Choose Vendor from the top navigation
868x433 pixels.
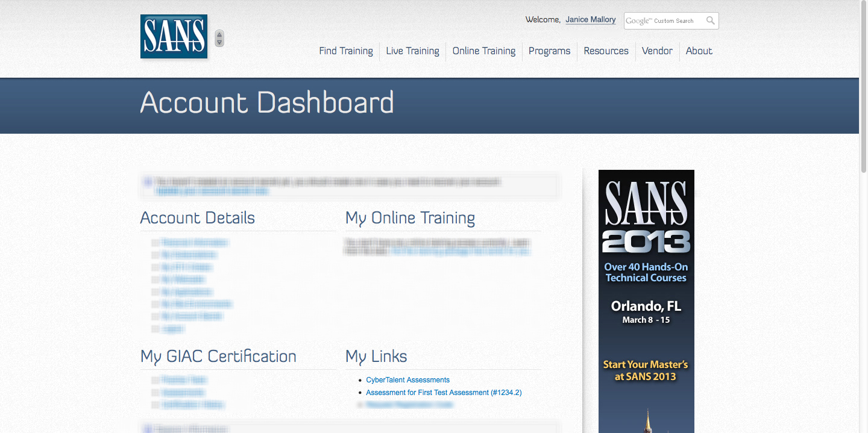point(657,51)
